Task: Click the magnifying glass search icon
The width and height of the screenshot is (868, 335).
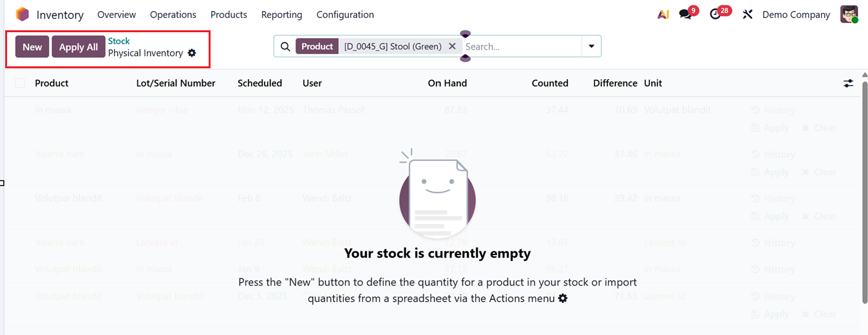Action: [285, 46]
